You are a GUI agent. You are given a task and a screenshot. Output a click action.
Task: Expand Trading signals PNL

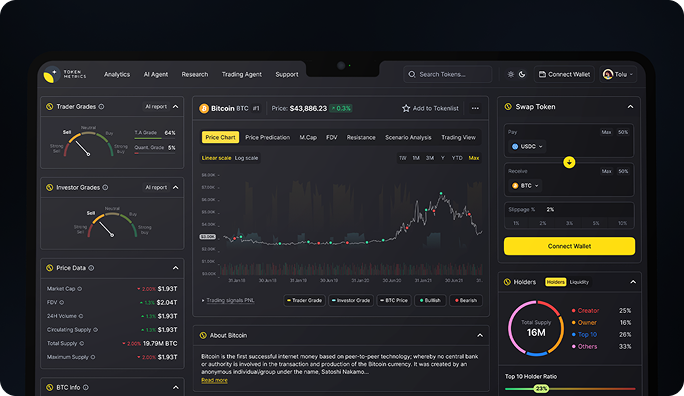point(228,300)
